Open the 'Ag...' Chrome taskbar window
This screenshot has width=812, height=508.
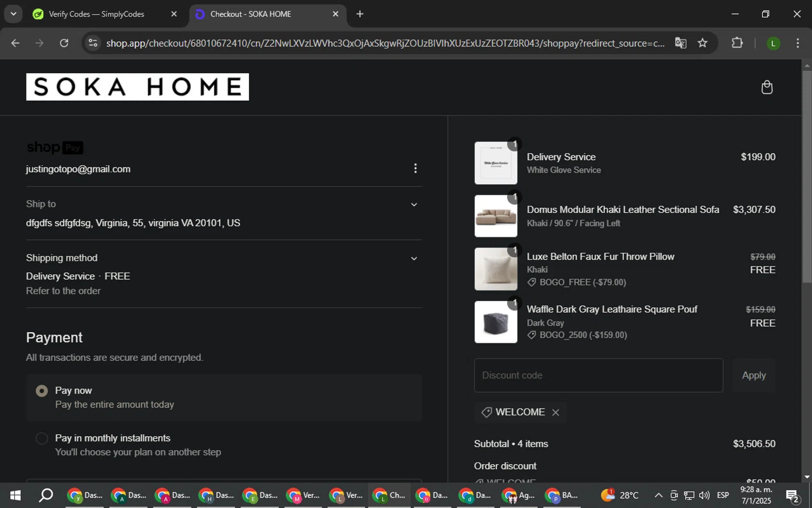click(x=519, y=495)
